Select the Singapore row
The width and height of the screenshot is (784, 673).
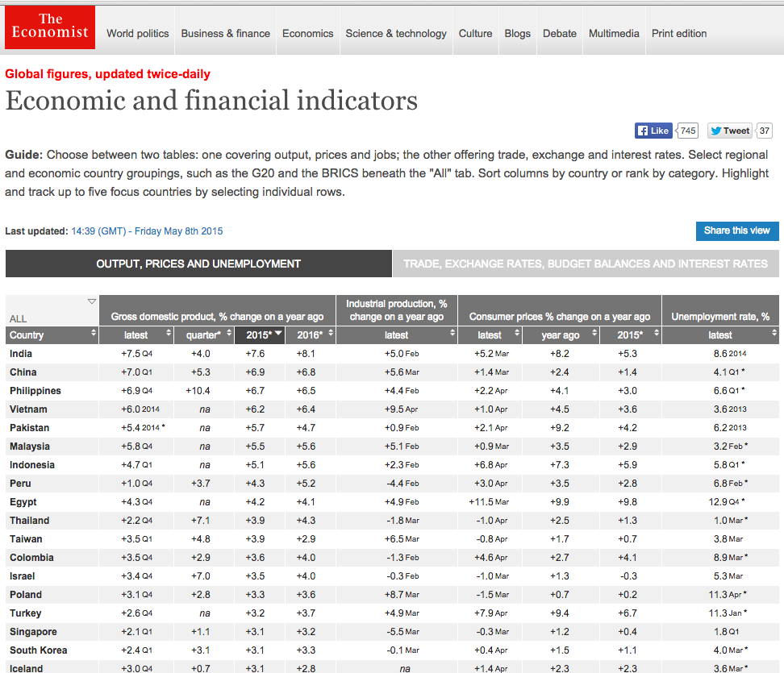pyautogui.click(x=392, y=631)
